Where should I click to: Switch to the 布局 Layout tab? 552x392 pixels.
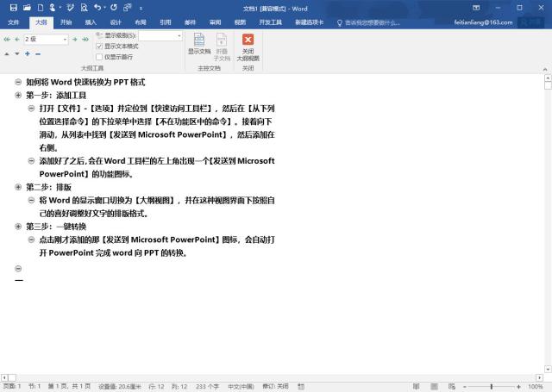[141, 22]
